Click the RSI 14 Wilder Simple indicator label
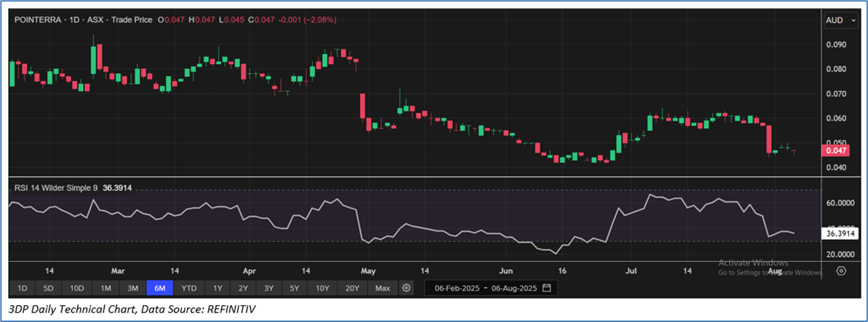The width and height of the screenshot is (868, 322). 54,188
